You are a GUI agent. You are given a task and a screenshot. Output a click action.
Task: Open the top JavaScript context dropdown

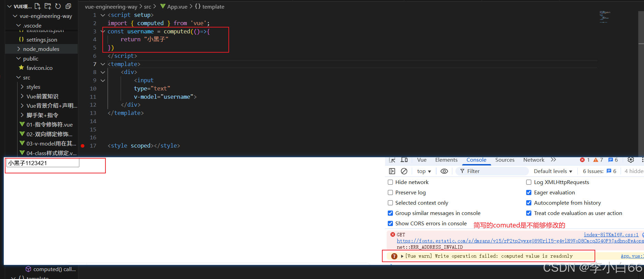click(424, 171)
